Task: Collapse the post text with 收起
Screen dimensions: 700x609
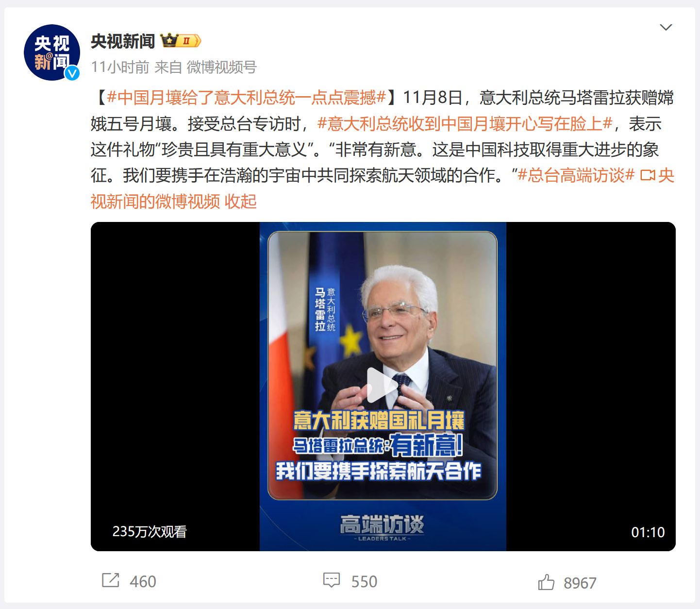Action: coord(240,202)
